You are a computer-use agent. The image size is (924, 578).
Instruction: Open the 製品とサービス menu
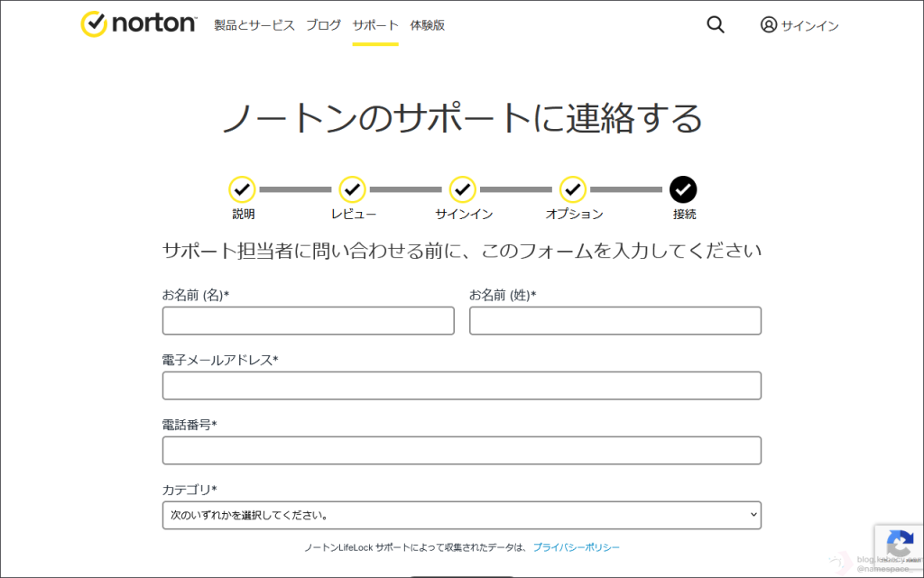tap(254, 25)
